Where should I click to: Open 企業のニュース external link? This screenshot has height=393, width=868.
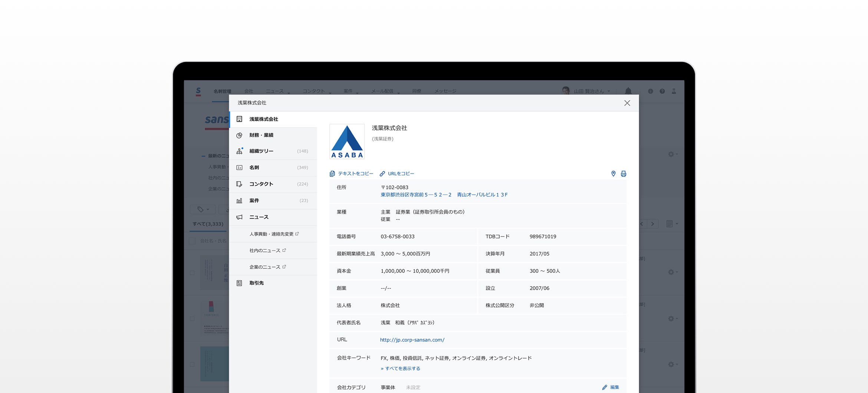tap(267, 267)
